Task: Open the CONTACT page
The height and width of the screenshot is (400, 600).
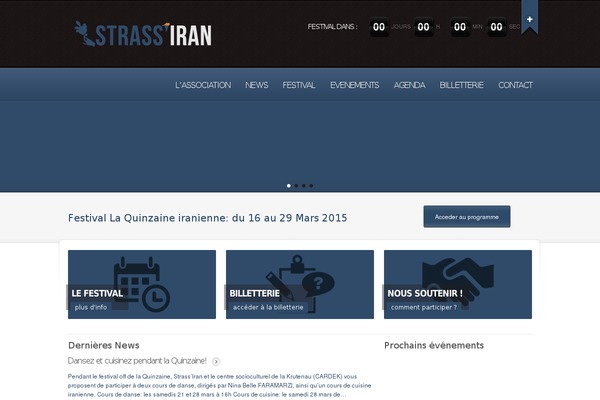Action: [x=515, y=85]
